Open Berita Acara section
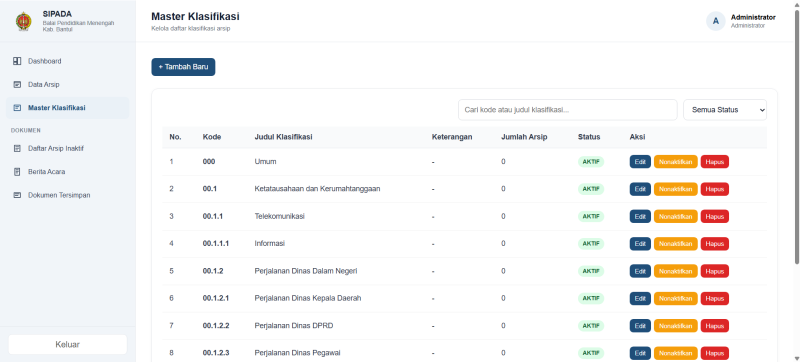Screen dimensions: 800x362 pos(68,172)
